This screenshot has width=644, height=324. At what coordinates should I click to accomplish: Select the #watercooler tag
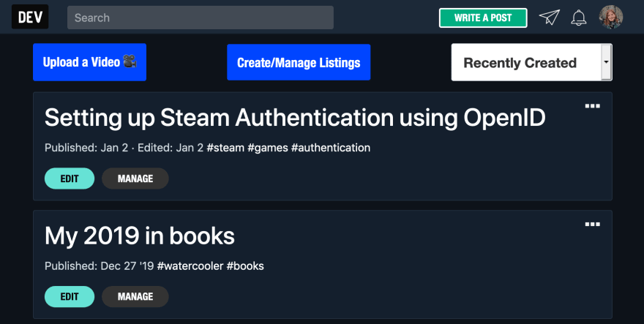point(190,266)
